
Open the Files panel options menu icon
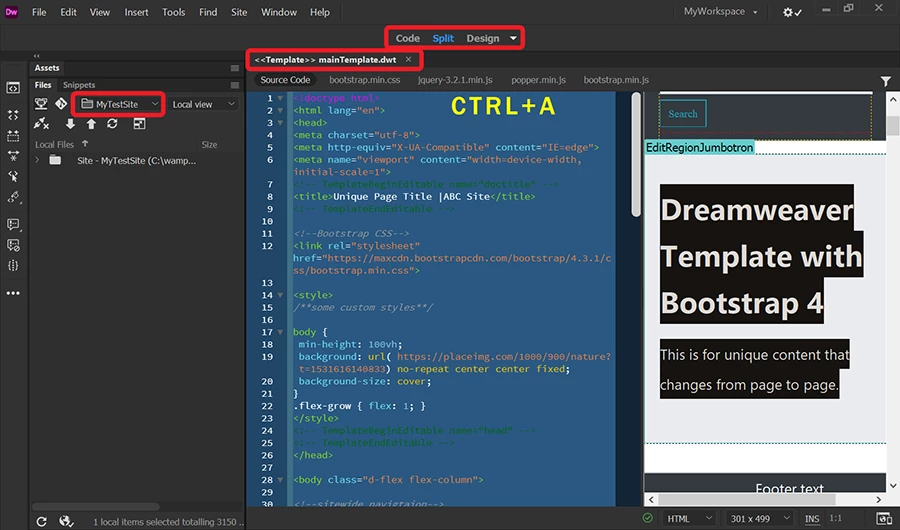click(x=235, y=85)
